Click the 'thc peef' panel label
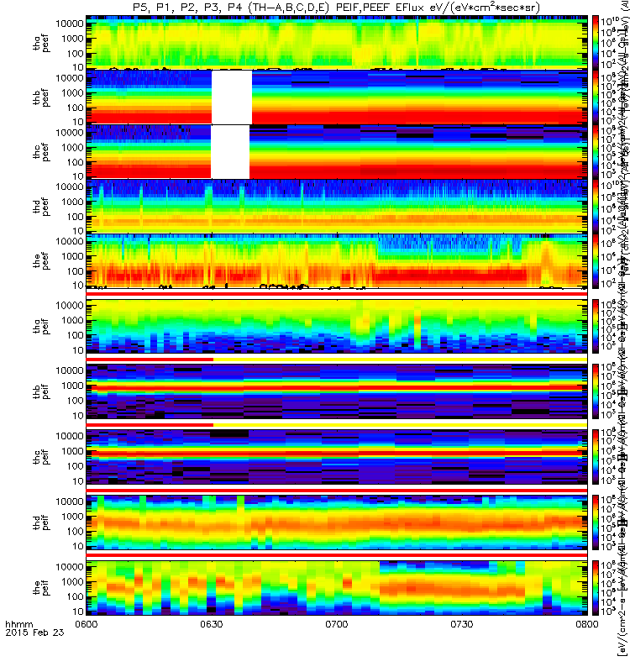The height and width of the screenshot is (672, 630). point(41,152)
